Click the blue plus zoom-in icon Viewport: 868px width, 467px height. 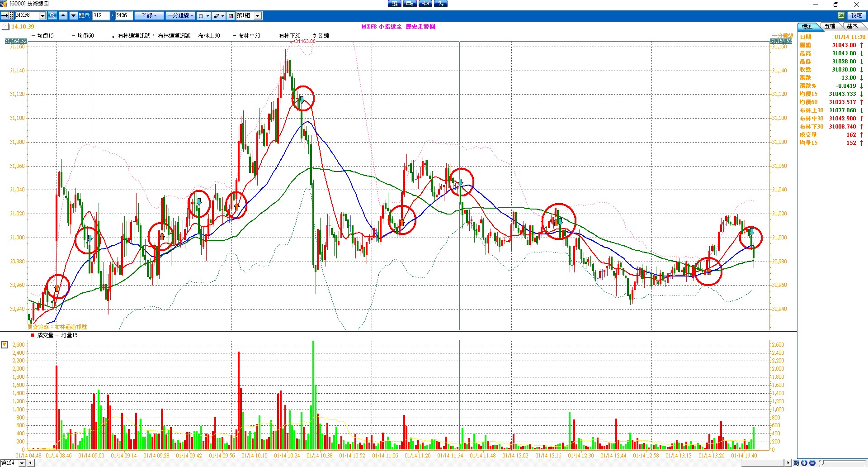coord(804,463)
